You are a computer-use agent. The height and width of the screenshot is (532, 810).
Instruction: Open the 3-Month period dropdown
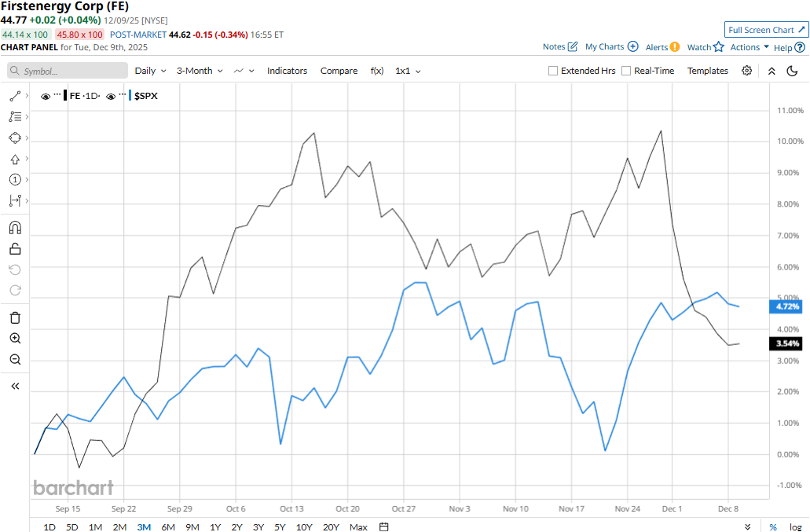(200, 71)
